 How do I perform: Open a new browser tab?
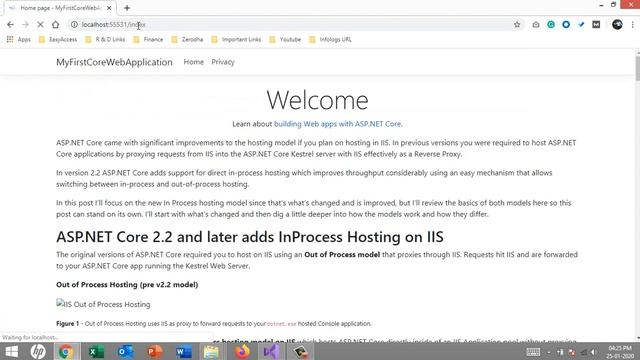pos(127,8)
